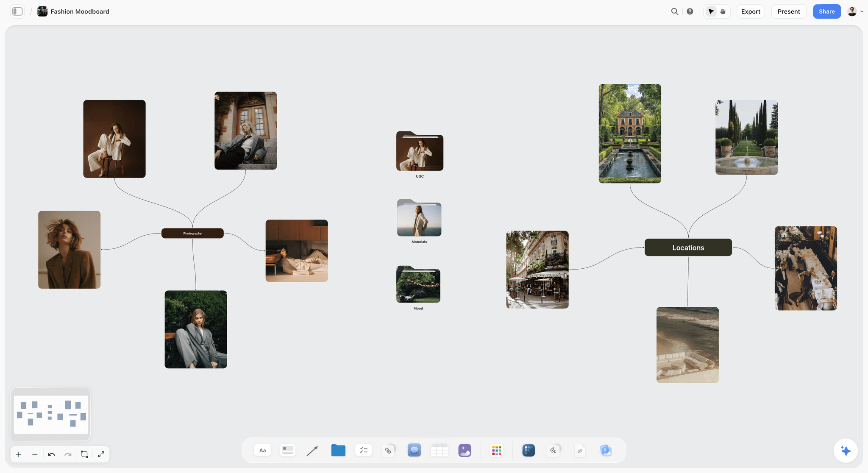Viewport: 868px width, 473px height.
Task: Enter fullscreen with the expand arrows
Action: pos(101,454)
